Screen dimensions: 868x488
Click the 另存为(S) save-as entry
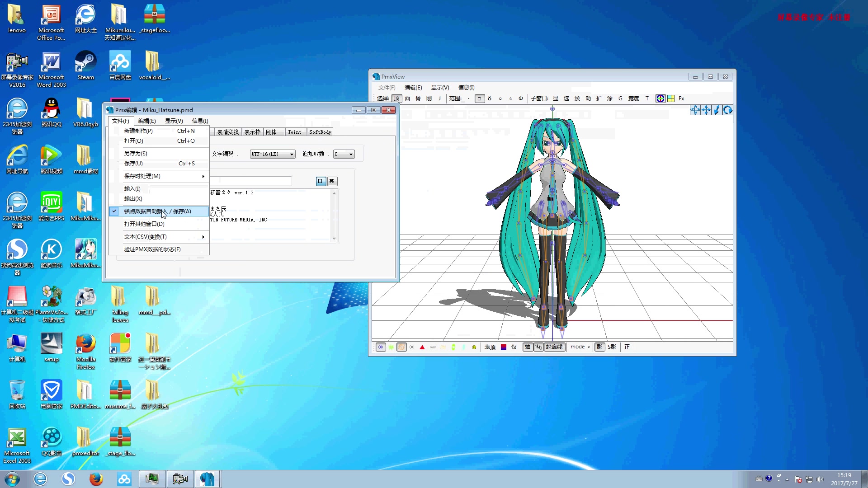(x=136, y=154)
